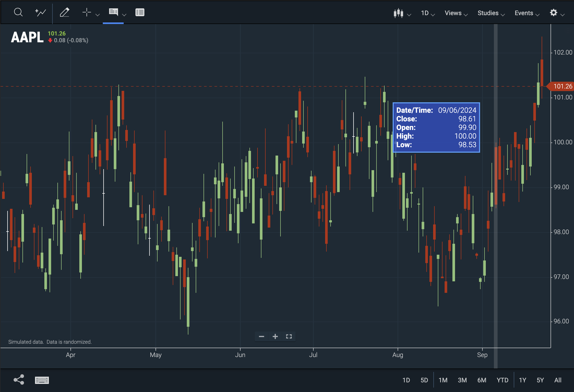
Task: Click the 0.08 (-0.08%) change text
Action: coord(71,40)
